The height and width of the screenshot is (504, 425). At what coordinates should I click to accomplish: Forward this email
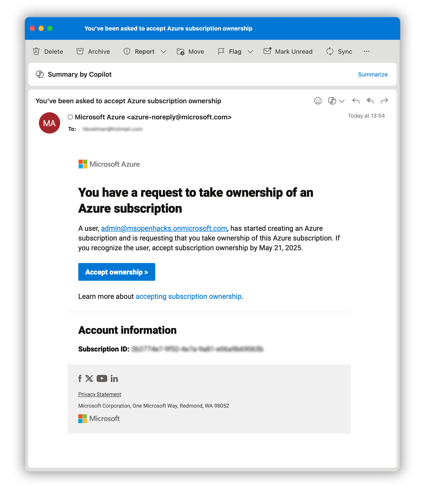pyautogui.click(x=384, y=101)
